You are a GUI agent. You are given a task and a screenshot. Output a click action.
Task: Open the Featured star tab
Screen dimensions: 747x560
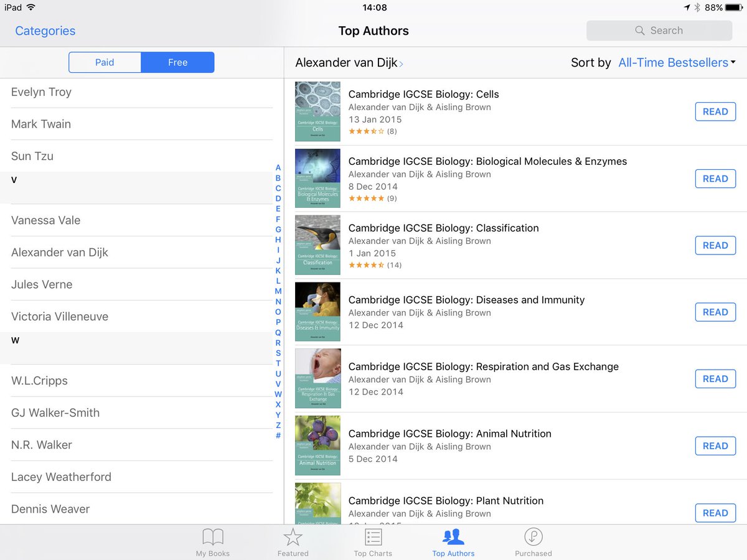[x=293, y=541]
